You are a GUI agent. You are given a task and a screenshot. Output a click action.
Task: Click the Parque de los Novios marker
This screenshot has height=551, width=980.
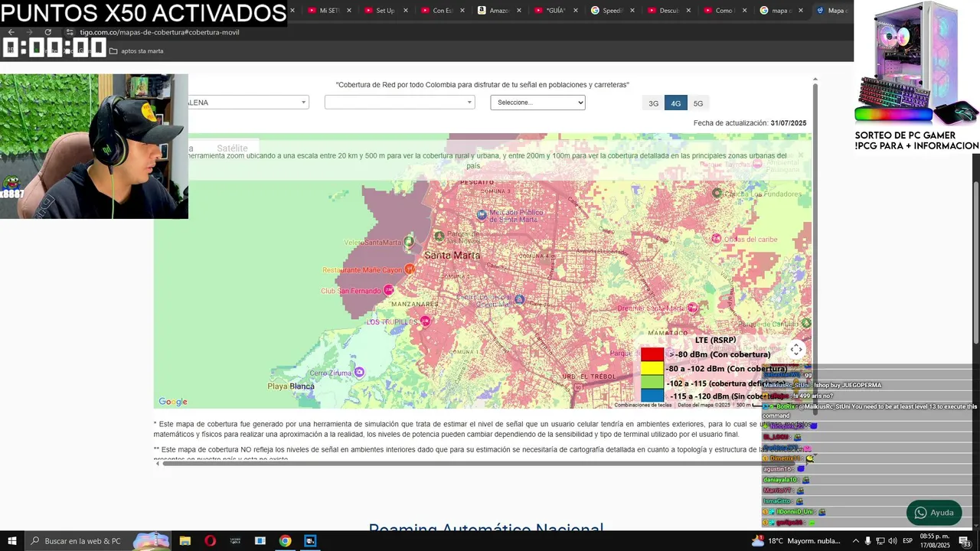439,236
